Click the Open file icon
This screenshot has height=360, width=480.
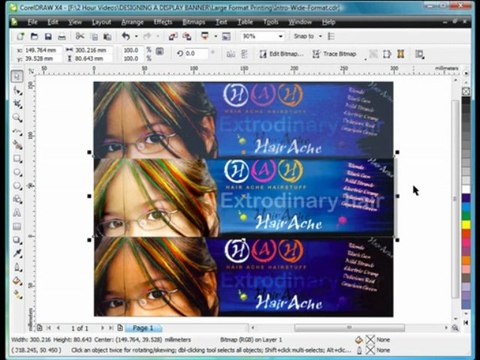pos(34,36)
